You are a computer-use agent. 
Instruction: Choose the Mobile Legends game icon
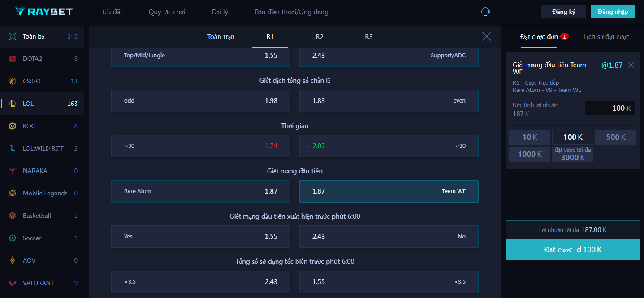pos(13,193)
